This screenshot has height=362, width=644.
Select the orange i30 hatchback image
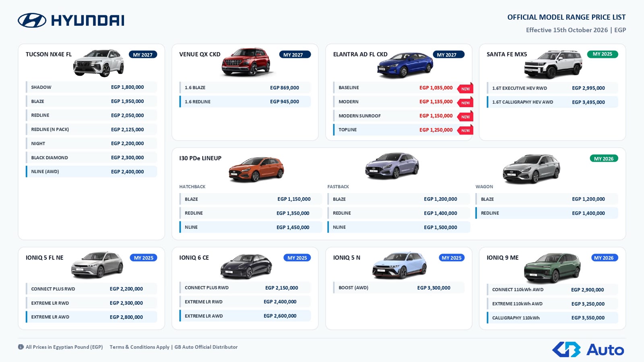[256, 169]
